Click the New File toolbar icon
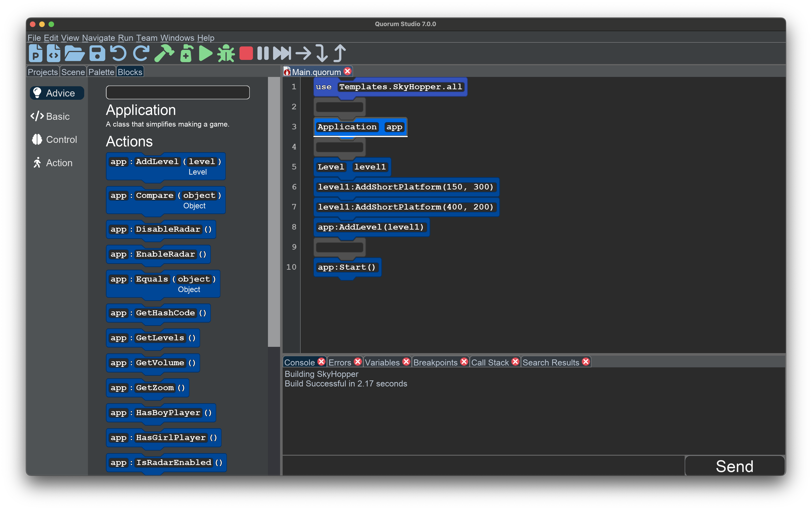 click(54, 53)
